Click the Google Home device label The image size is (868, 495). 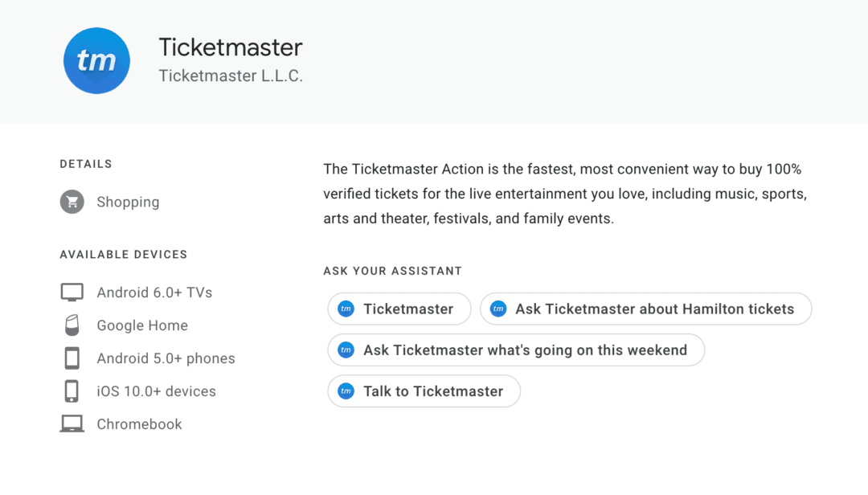click(142, 325)
